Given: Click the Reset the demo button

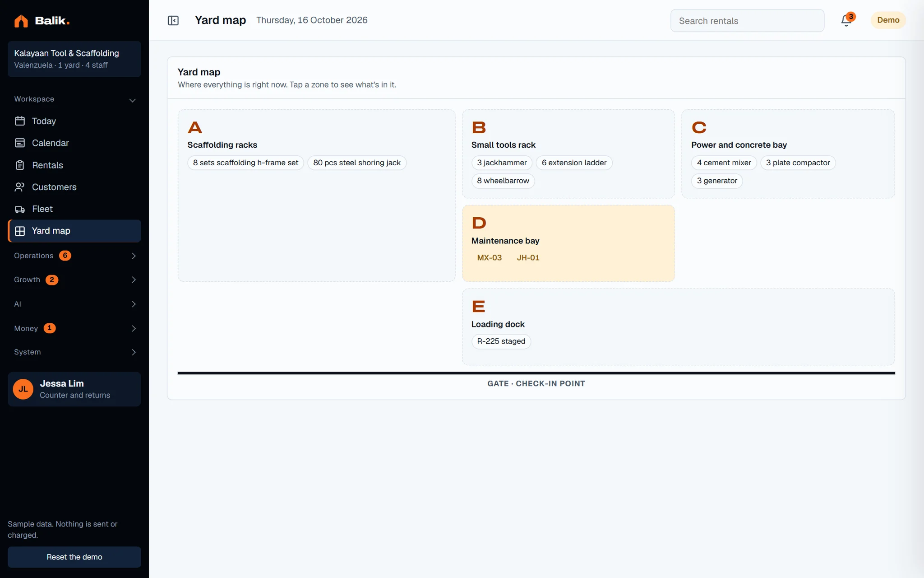Looking at the screenshot, I should click(74, 557).
